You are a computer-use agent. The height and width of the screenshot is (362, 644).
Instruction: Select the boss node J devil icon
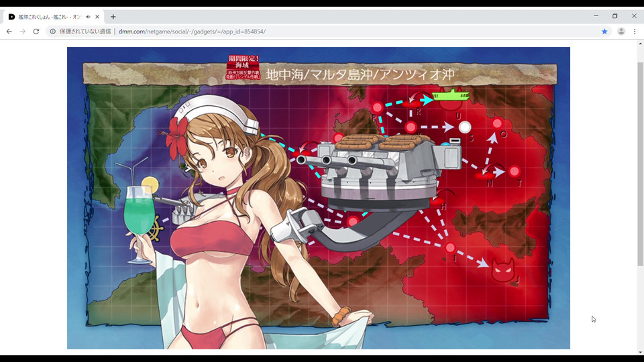[x=502, y=270]
